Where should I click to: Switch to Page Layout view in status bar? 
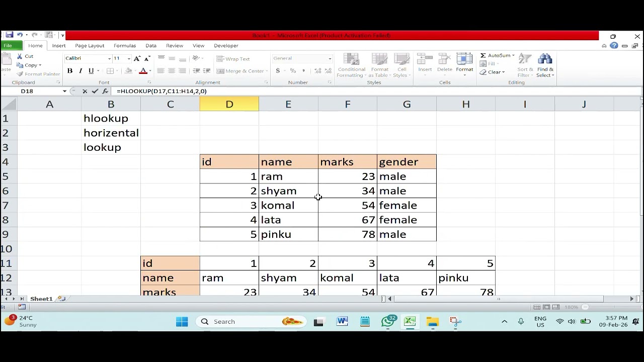[x=546, y=307]
